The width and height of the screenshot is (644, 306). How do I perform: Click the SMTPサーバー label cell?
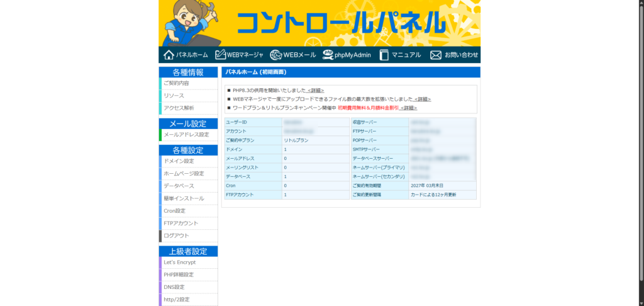pos(379,149)
